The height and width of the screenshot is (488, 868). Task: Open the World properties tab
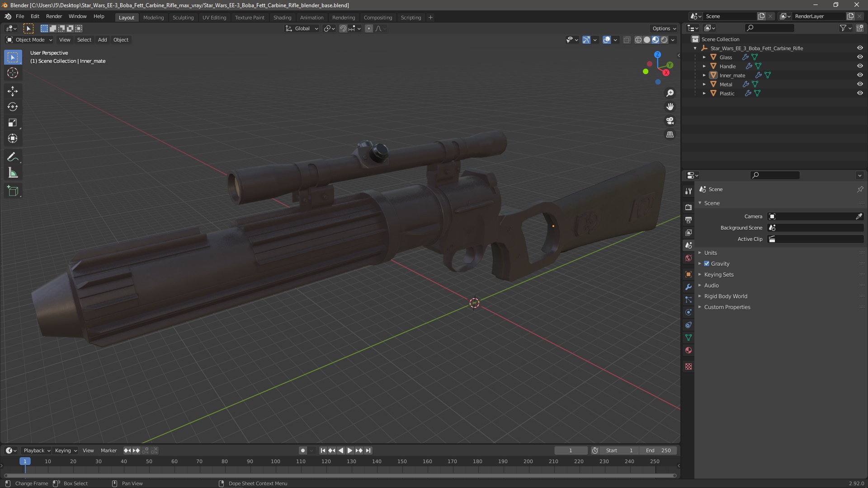tap(689, 258)
